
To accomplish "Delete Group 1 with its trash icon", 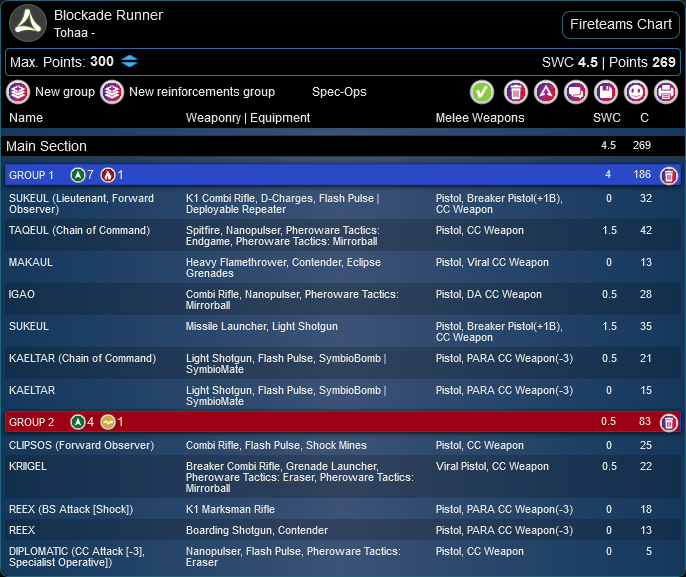I will (668, 176).
